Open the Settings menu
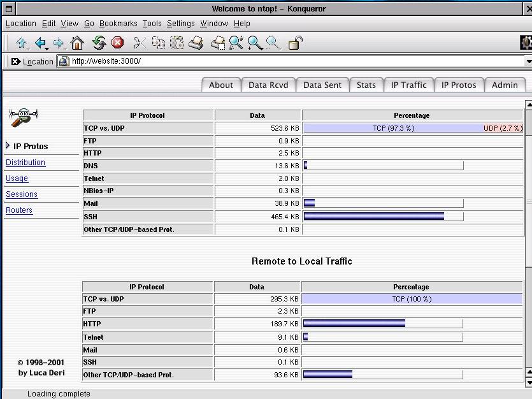532x399 pixels. pyautogui.click(x=180, y=24)
